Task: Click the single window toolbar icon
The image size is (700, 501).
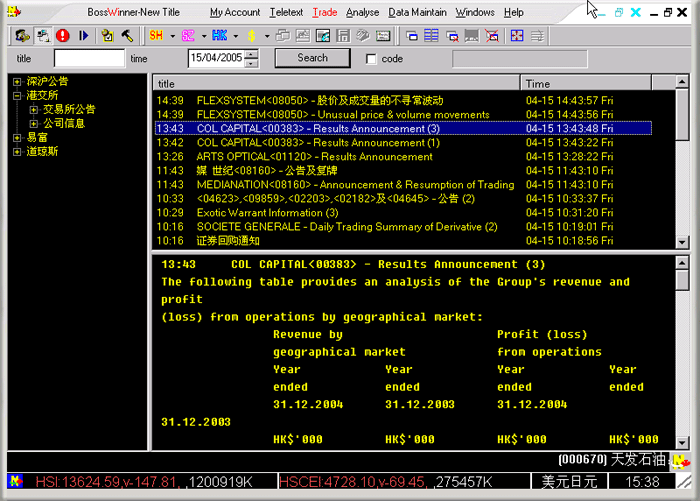Action: (x=412, y=36)
